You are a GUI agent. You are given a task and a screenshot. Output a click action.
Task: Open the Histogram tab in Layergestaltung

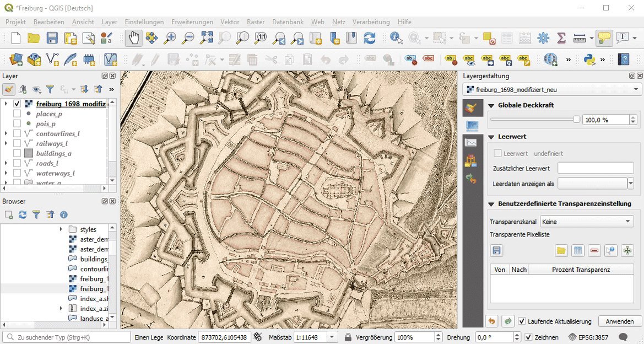(x=470, y=143)
